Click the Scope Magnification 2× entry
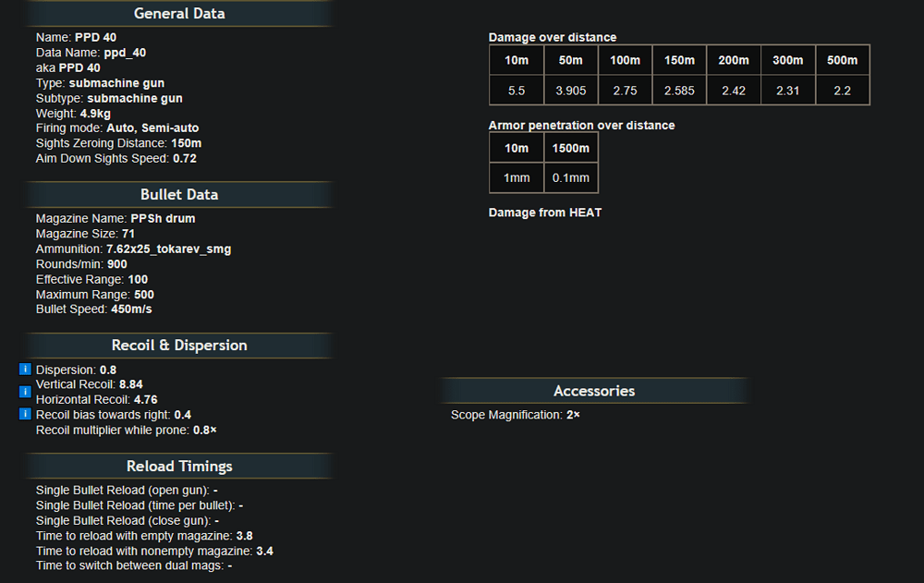924x583 pixels. point(515,415)
